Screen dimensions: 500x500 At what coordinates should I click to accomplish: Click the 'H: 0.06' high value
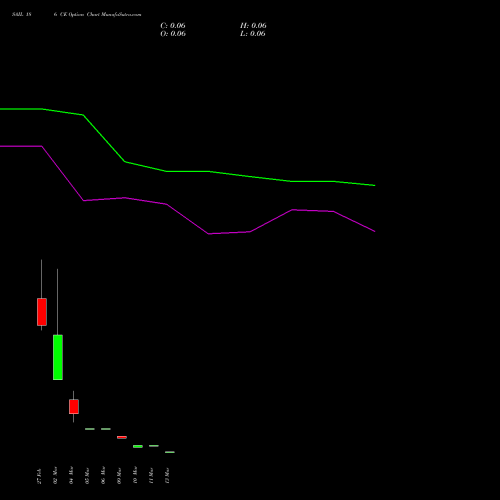click(x=253, y=26)
